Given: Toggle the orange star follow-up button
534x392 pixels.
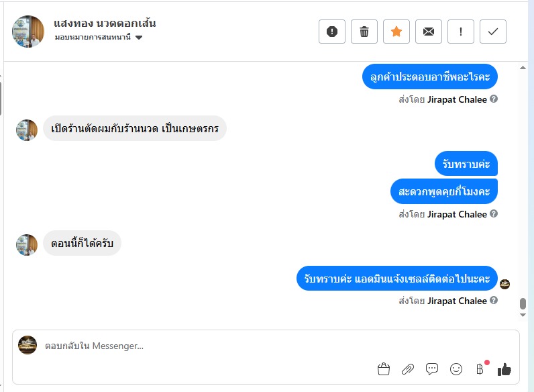Looking at the screenshot, I should (x=396, y=32).
